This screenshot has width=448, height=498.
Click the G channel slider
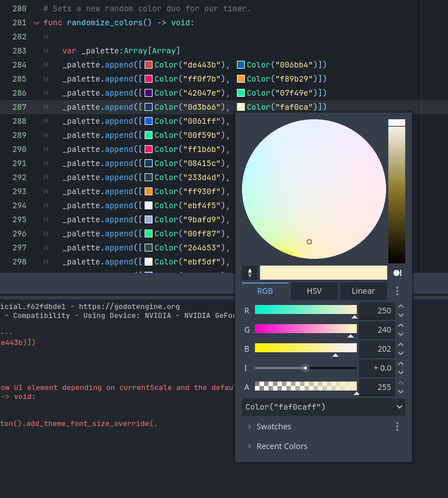coord(306,329)
